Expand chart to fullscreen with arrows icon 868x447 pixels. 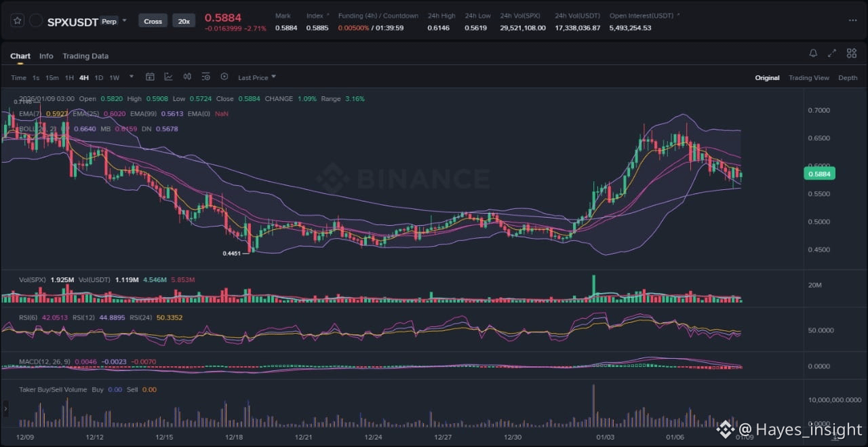click(x=832, y=54)
